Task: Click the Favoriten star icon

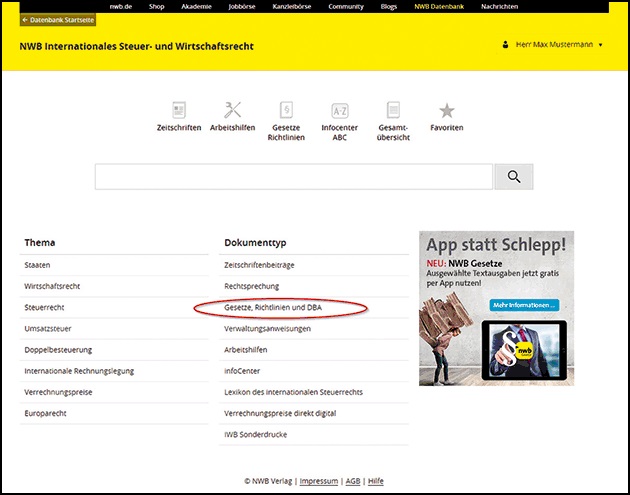Action: [x=446, y=111]
